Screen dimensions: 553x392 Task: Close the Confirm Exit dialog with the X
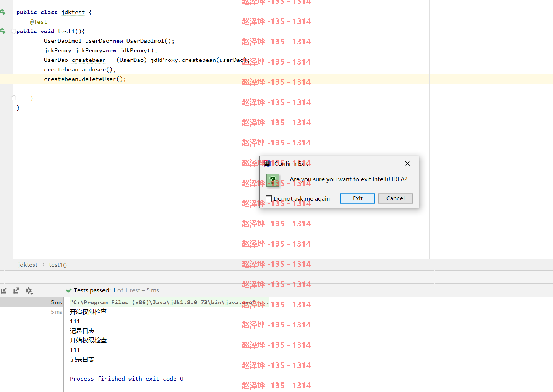pyautogui.click(x=407, y=163)
